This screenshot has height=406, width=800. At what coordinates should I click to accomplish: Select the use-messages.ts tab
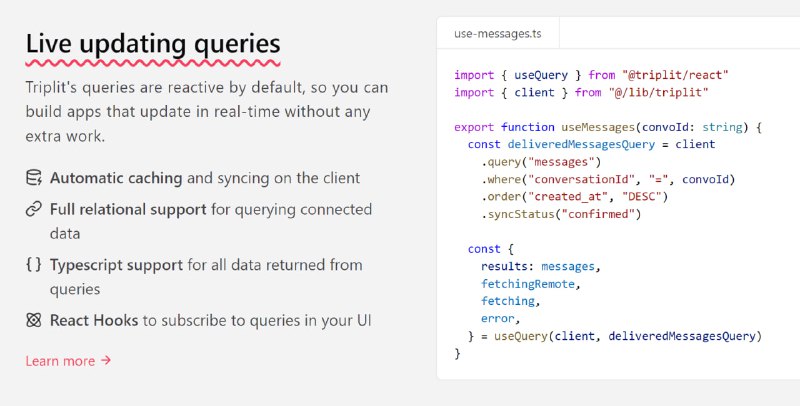tap(497, 34)
